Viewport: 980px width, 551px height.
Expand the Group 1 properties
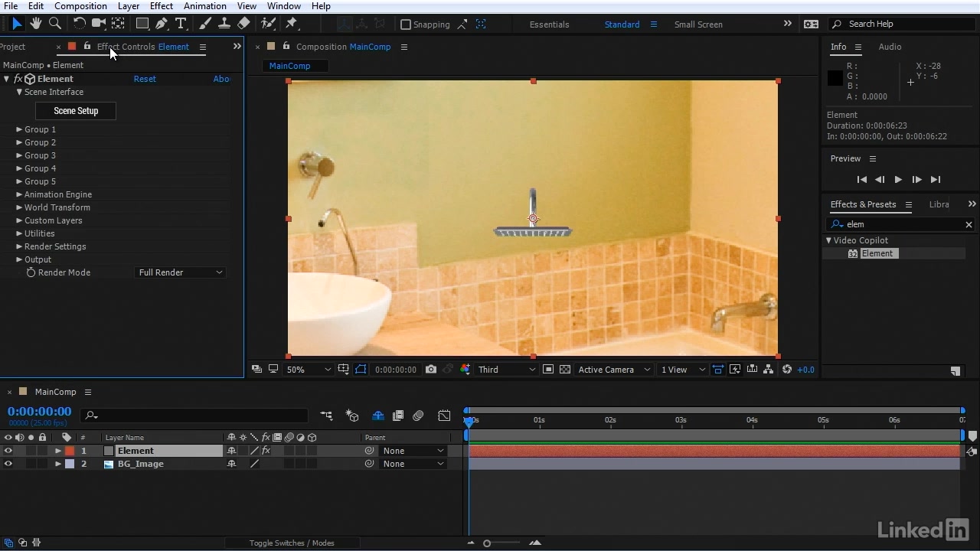(x=19, y=129)
